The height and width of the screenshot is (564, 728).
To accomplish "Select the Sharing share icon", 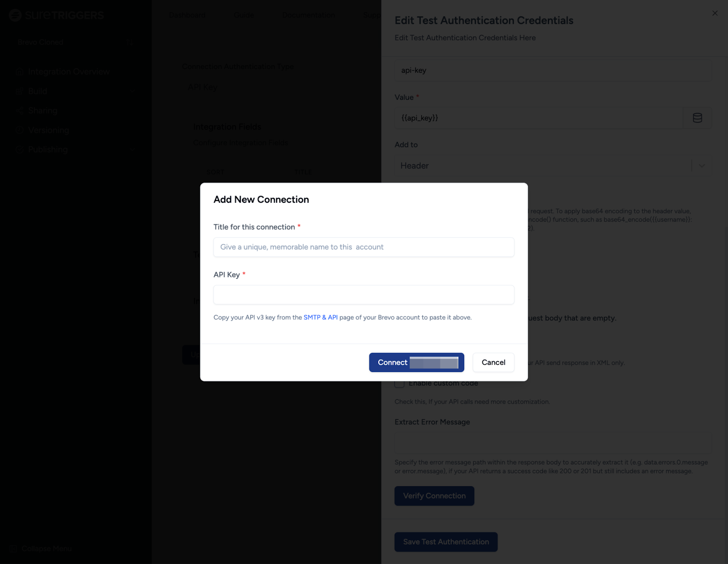I will tap(19, 110).
